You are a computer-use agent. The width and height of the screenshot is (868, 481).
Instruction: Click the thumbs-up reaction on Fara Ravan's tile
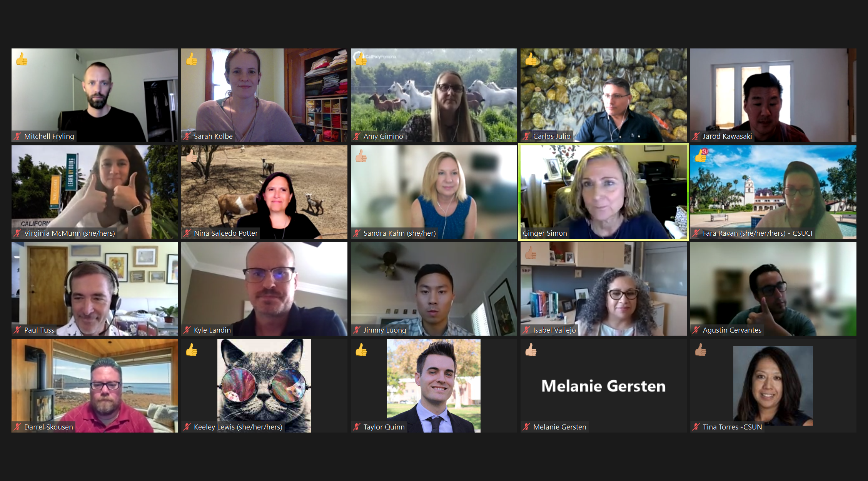pyautogui.click(x=701, y=156)
